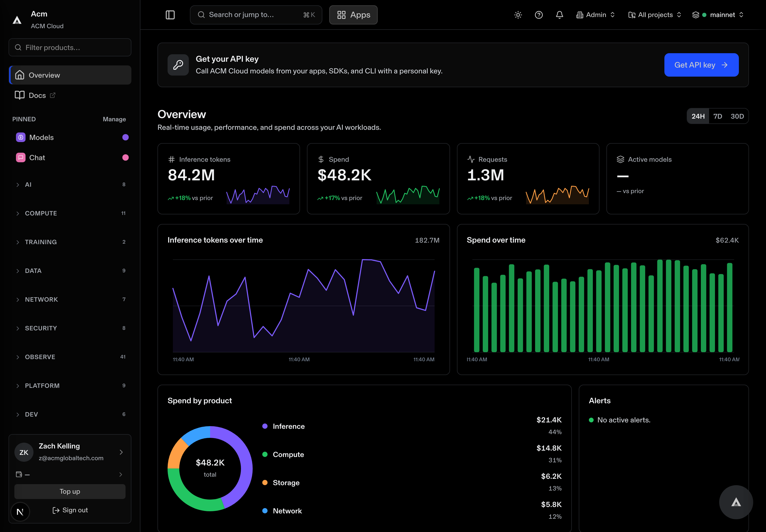766x532 pixels.
Task: Open help question mark icon
Action: [539, 15]
